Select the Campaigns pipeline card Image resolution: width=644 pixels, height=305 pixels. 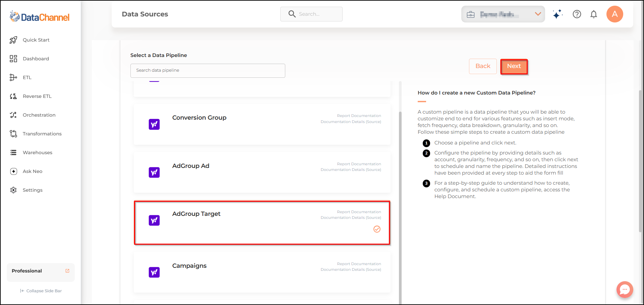[262, 272]
